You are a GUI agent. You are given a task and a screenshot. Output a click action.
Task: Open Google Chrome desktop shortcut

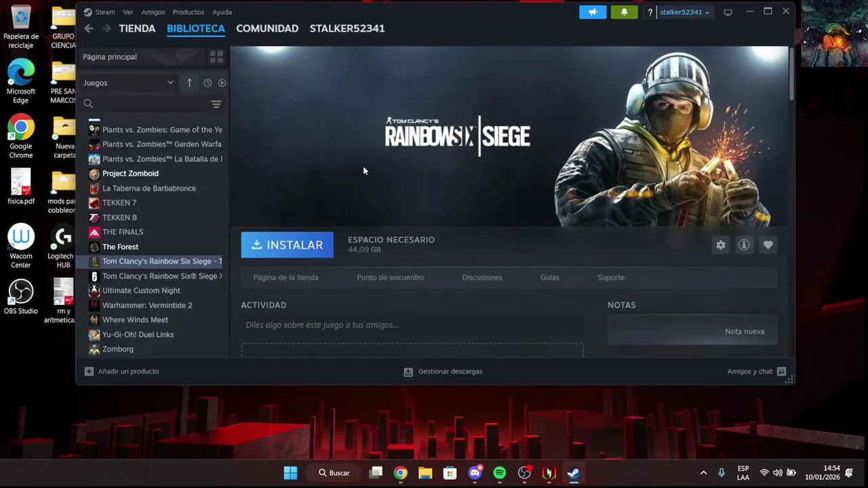pos(21,136)
